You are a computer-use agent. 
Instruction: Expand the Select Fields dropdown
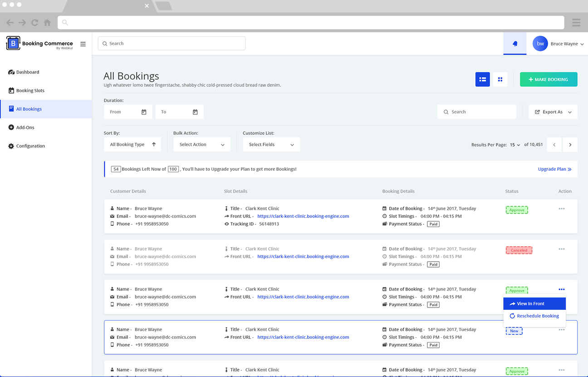(271, 144)
